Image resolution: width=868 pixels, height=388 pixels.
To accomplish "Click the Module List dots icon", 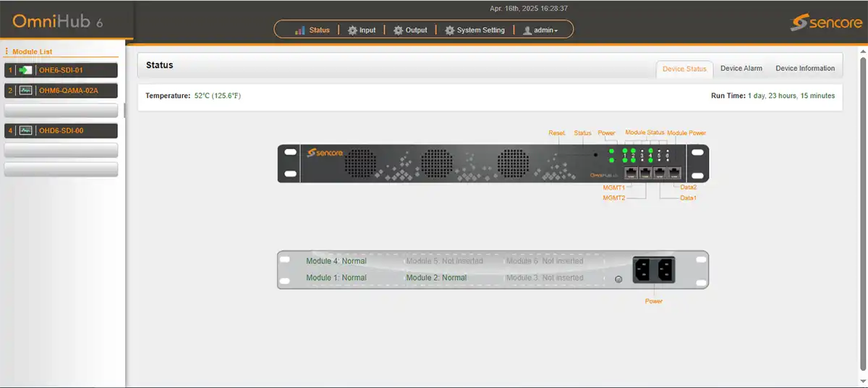I will coord(7,51).
